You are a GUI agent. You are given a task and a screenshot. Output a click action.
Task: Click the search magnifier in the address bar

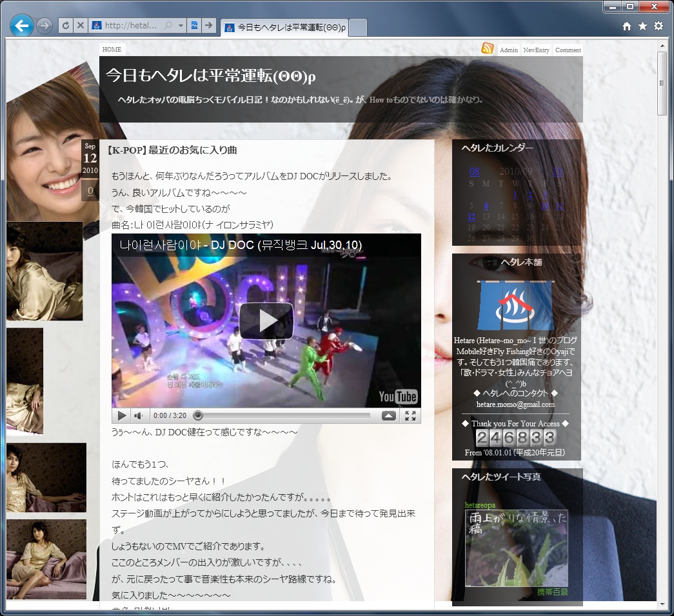168,25
